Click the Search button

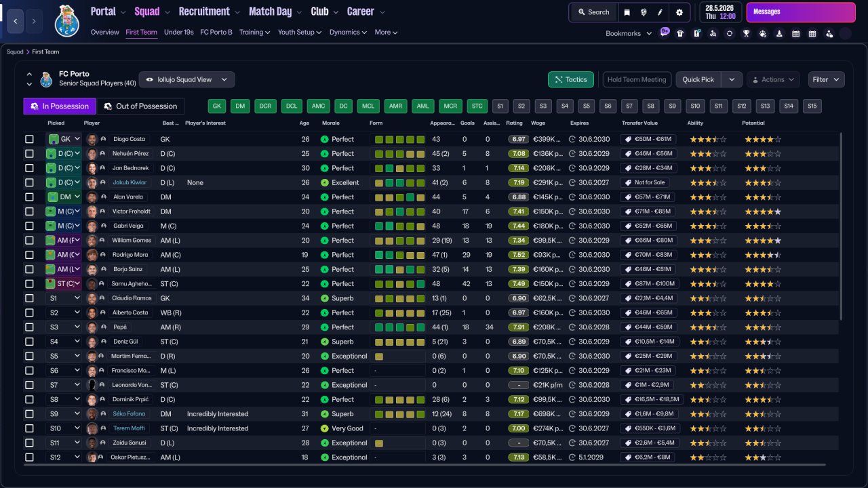(593, 12)
